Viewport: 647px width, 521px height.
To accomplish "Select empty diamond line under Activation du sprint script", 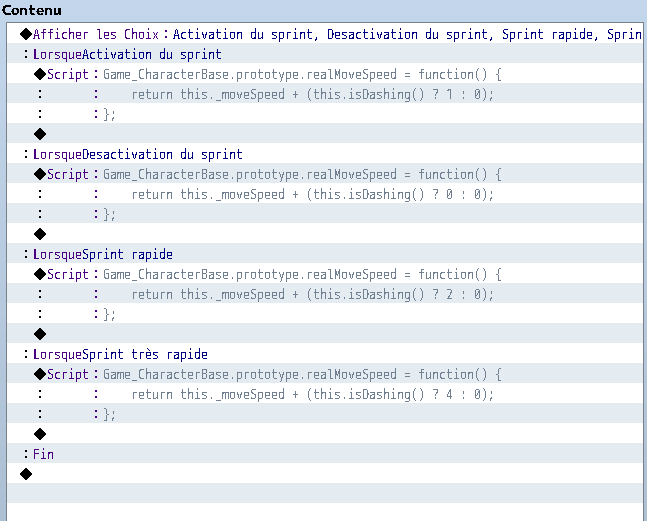I will pos(325,134).
